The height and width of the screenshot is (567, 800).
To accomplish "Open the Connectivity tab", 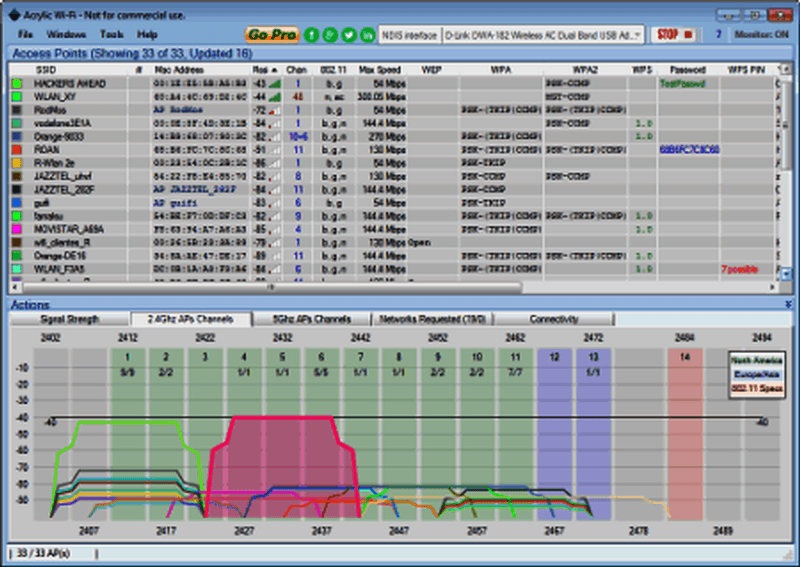I will (554, 319).
